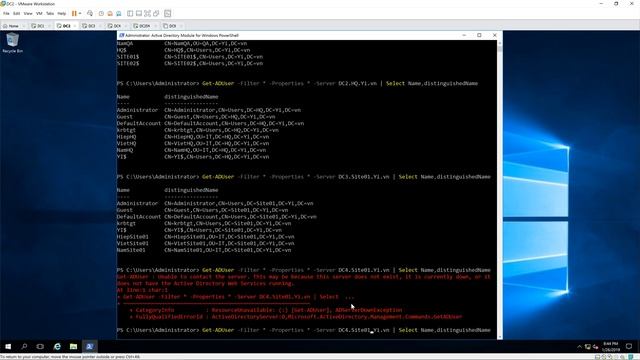Launch Internet Explorer from the taskbar

click(x=57, y=347)
